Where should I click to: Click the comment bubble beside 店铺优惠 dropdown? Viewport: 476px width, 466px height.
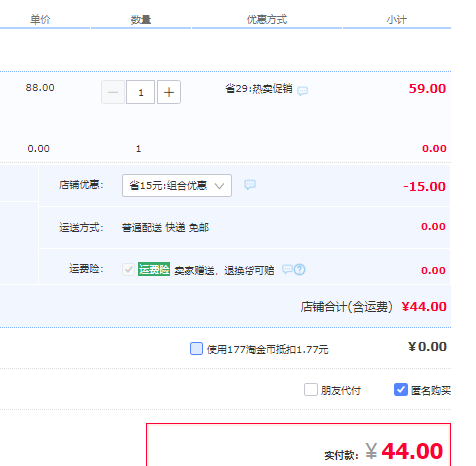[x=250, y=184]
